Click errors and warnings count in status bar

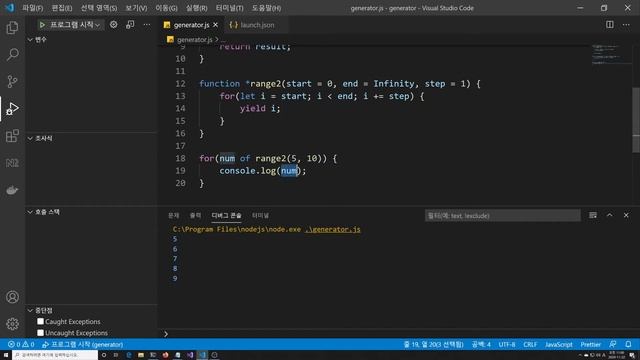pyautogui.click(x=21, y=344)
